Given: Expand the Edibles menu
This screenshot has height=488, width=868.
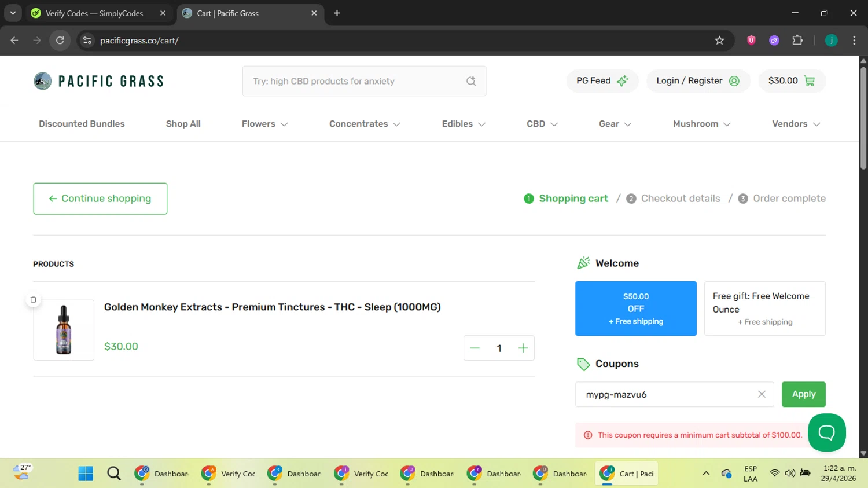Looking at the screenshot, I should point(464,124).
